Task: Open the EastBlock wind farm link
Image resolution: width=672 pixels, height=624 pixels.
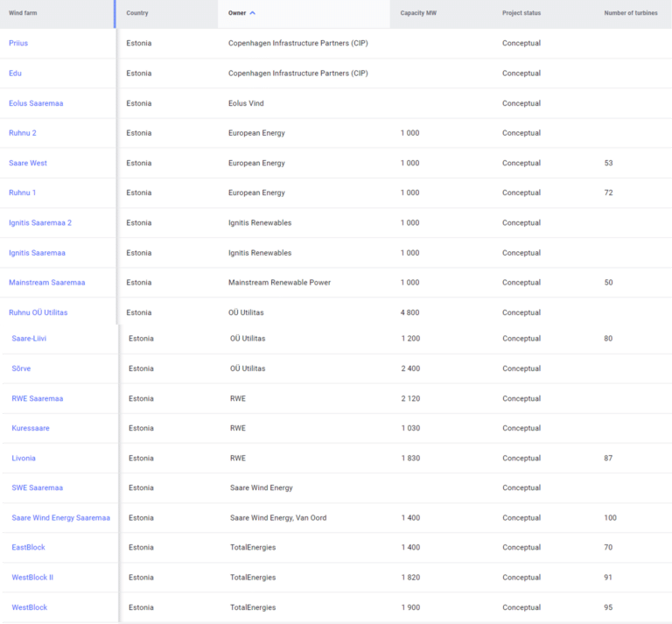Action: pos(28,547)
